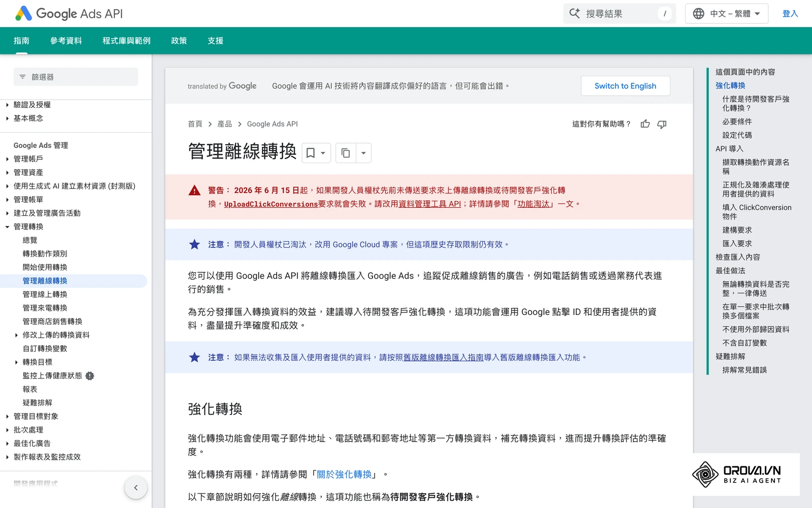This screenshot has height=508, width=812.
Task: Click the thumbs up helpful icon
Action: point(645,124)
